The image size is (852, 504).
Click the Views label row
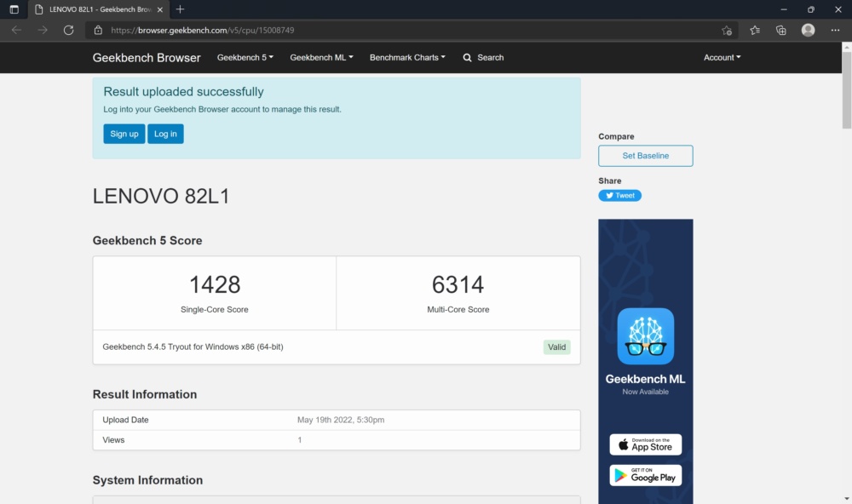point(337,440)
